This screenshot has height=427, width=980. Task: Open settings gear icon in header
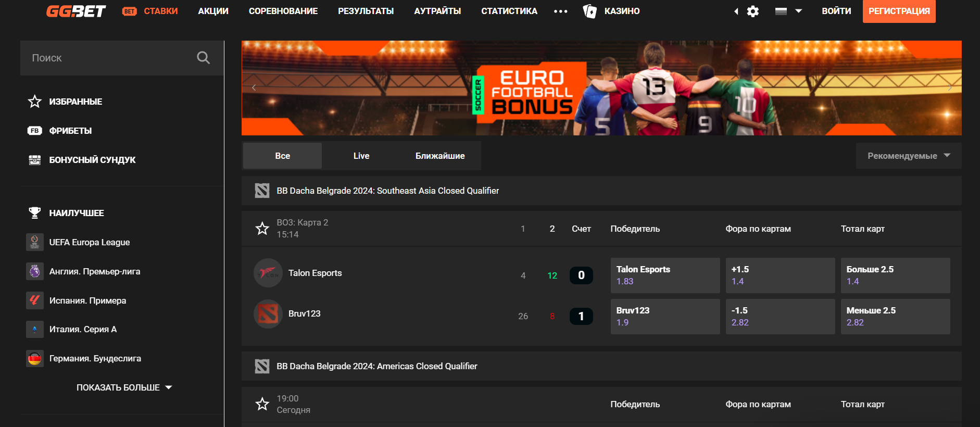[752, 11]
